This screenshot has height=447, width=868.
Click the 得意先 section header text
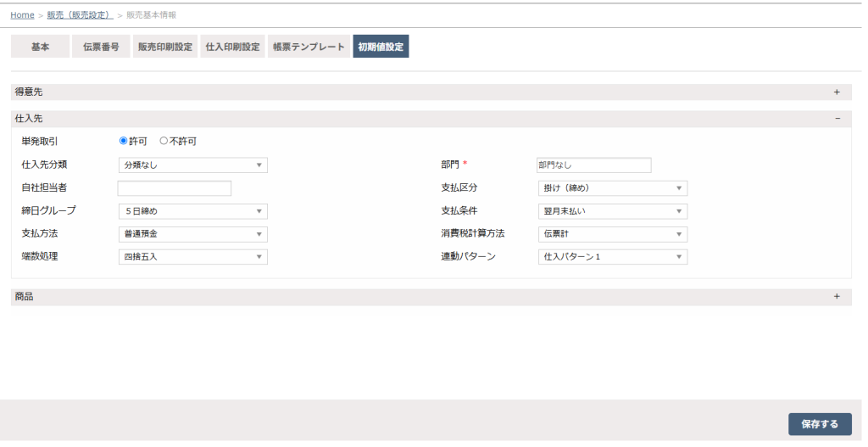[29, 92]
